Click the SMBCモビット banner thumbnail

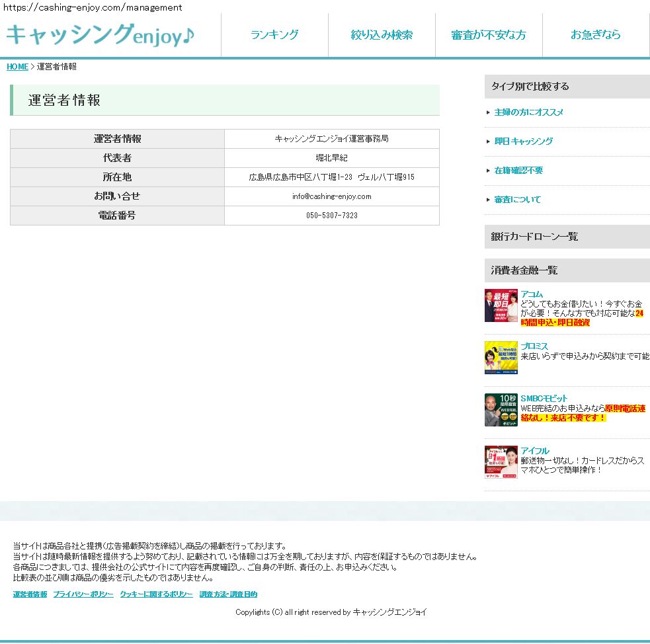(x=501, y=410)
